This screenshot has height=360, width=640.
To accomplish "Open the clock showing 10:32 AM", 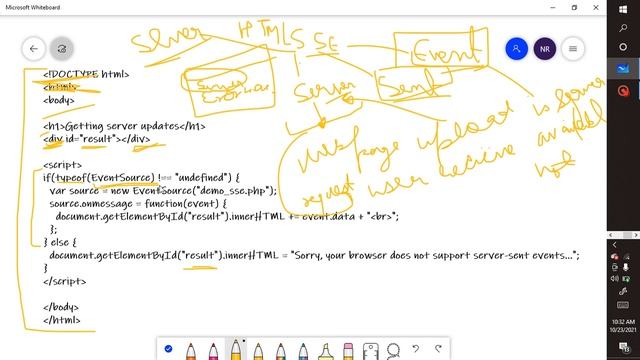I will [x=623, y=325].
